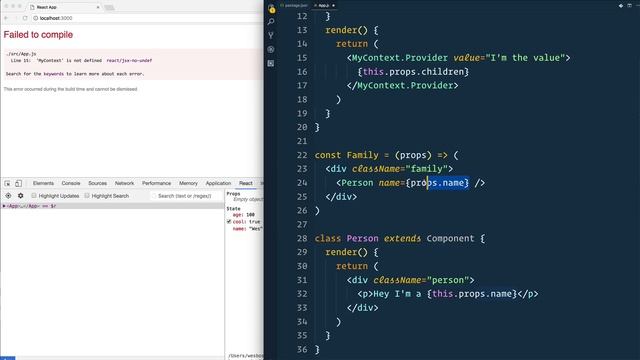
Task: Click the ./src/App.js error path
Action: point(21,54)
